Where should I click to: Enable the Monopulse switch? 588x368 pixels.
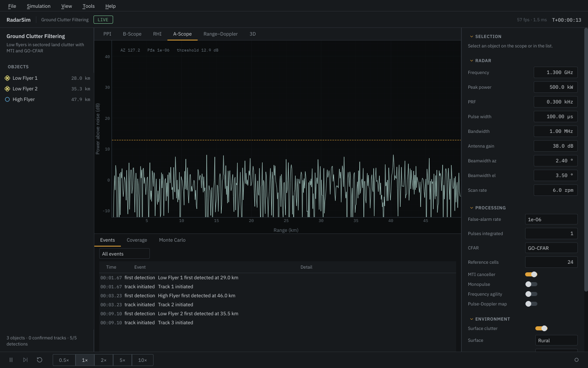[x=531, y=284]
